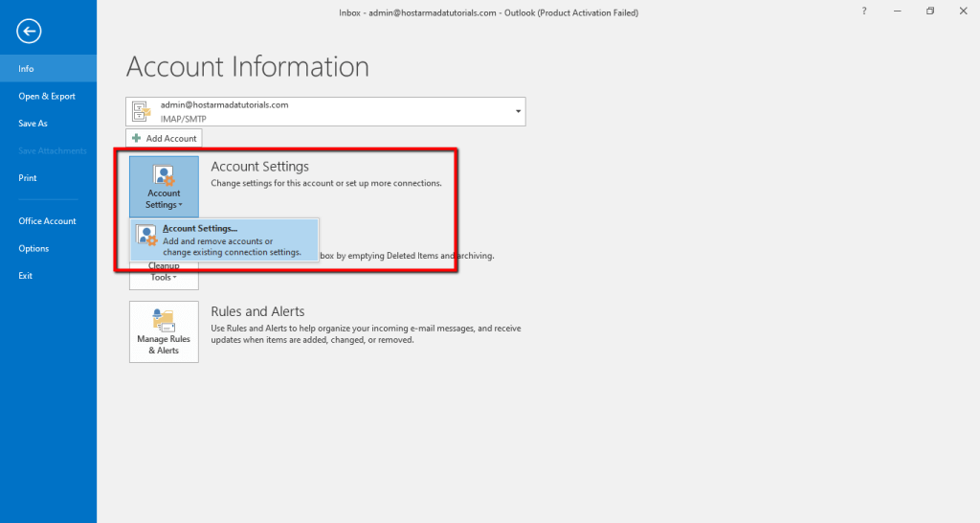The height and width of the screenshot is (523, 980).
Task: Click the Account Settings dropdown button
Action: (x=164, y=187)
